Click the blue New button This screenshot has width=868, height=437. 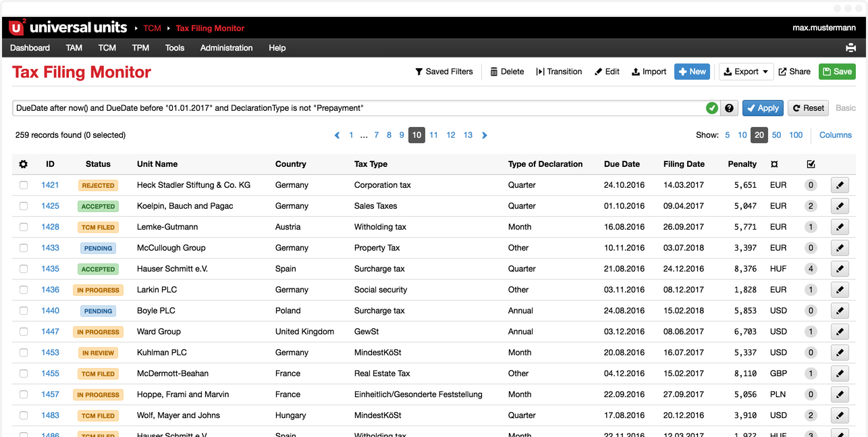(692, 71)
